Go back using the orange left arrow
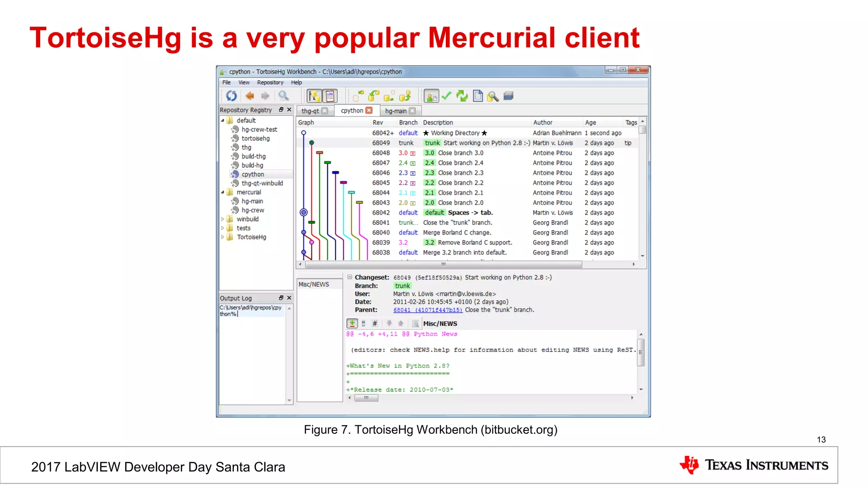 [x=250, y=96]
